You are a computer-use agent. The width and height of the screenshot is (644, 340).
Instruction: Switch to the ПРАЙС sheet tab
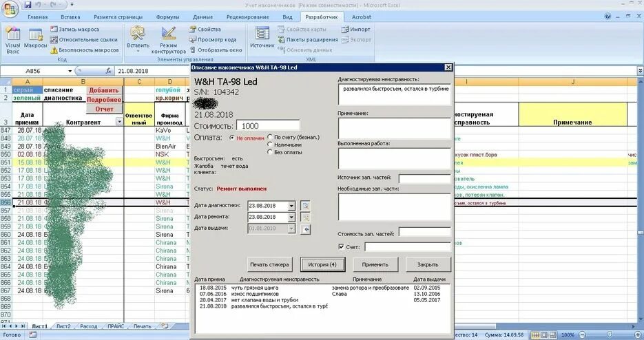coord(116,326)
